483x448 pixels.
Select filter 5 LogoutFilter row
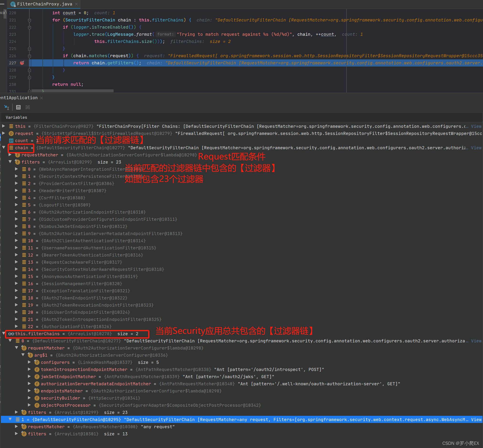click(242, 205)
